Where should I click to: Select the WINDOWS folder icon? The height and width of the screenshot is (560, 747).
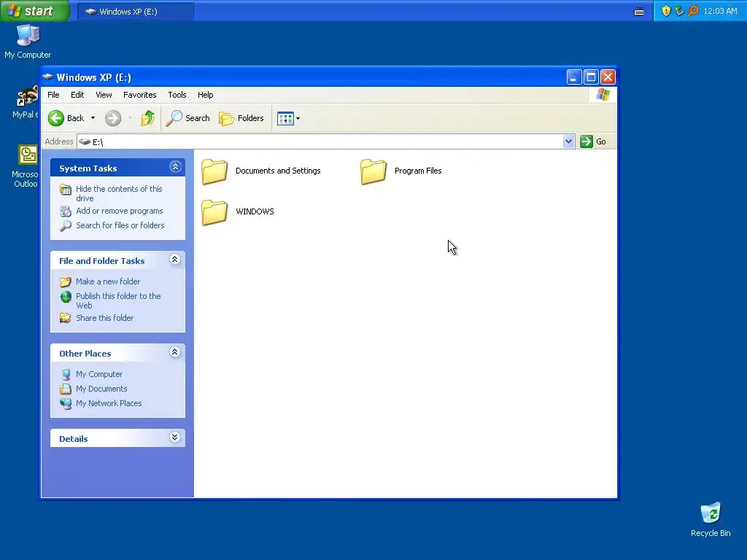pyautogui.click(x=214, y=212)
